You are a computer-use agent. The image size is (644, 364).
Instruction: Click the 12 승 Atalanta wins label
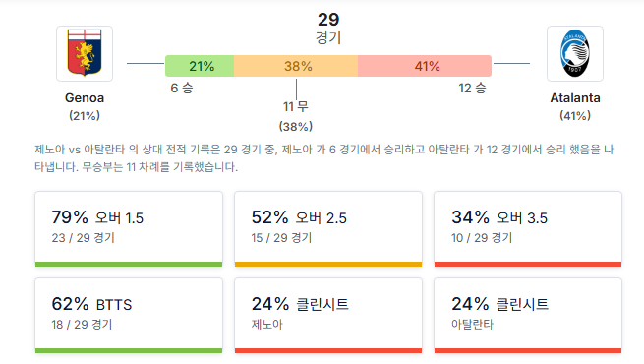(x=472, y=88)
